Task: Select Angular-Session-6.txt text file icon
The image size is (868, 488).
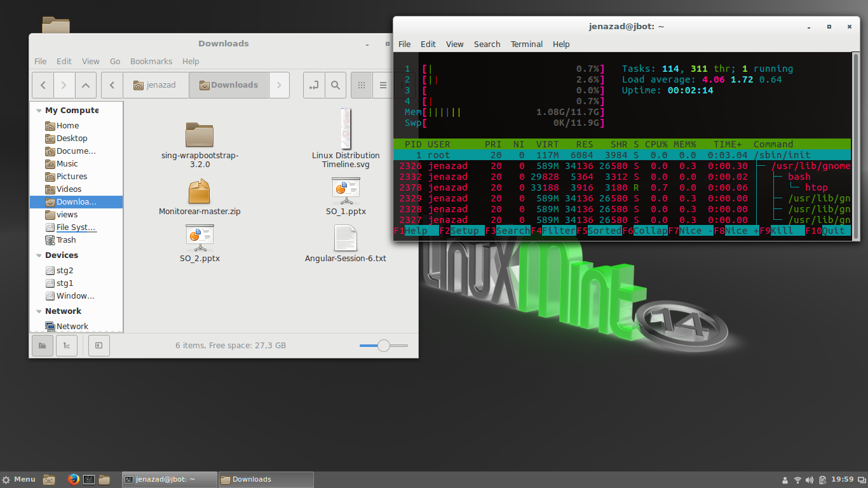Action: coord(346,238)
